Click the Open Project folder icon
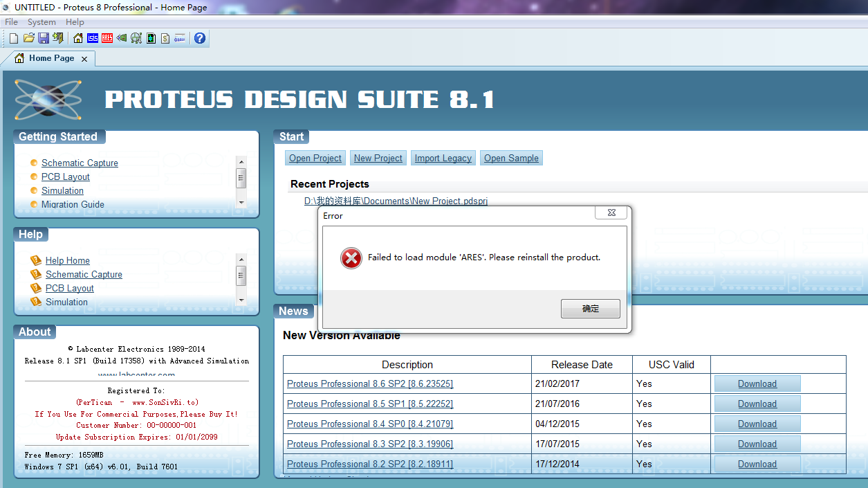 click(x=29, y=38)
